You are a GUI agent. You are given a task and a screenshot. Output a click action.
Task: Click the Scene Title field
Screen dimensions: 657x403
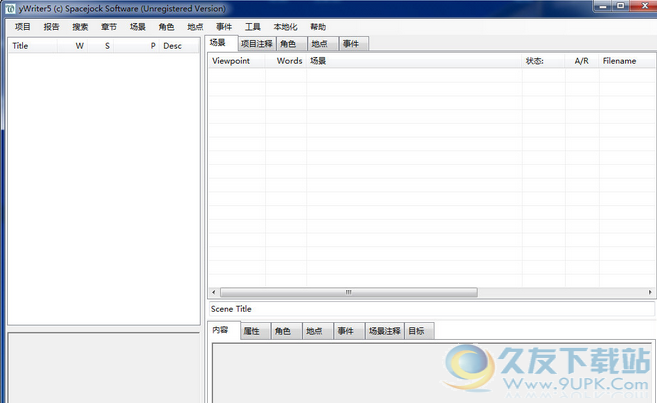coord(432,309)
